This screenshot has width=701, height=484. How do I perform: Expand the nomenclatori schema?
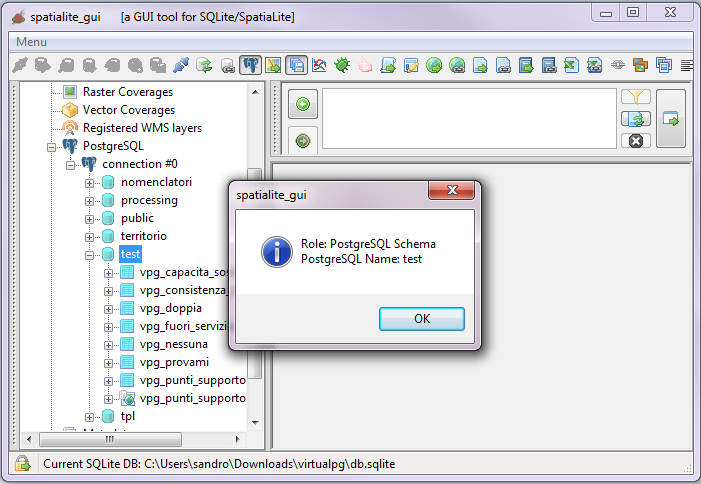coord(89,183)
